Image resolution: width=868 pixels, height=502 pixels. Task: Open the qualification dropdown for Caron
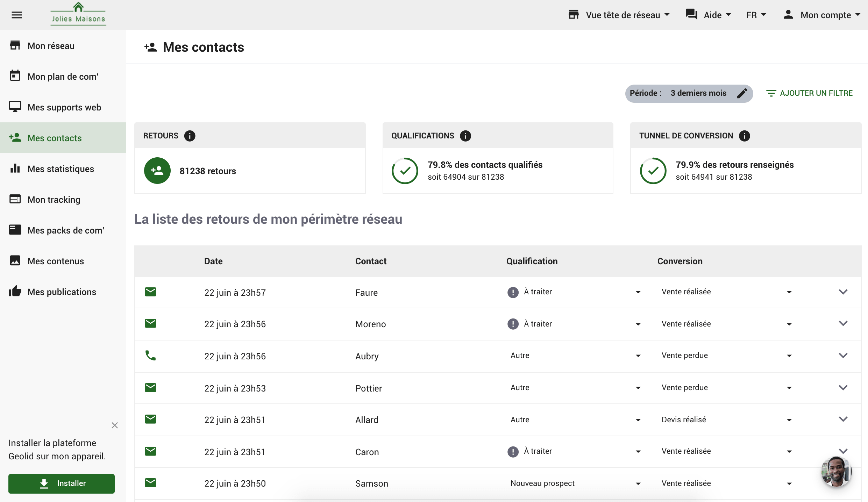tap(639, 451)
